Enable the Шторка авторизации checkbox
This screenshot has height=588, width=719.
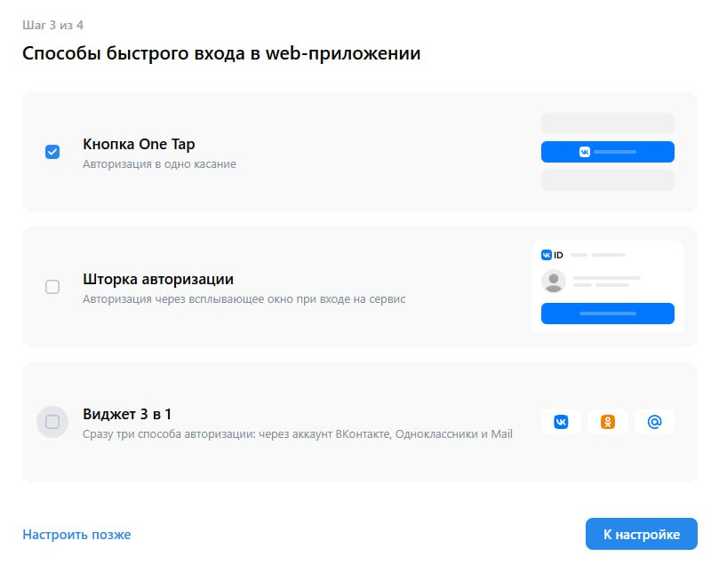52,287
